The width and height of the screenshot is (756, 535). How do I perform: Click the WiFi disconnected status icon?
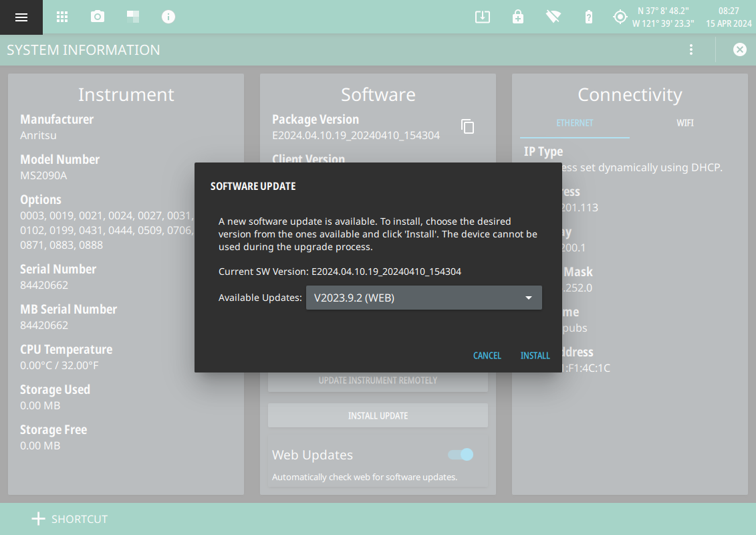click(553, 17)
